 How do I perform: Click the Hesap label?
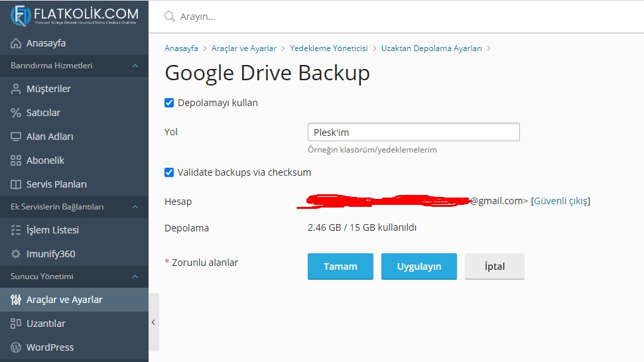coord(178,202)
